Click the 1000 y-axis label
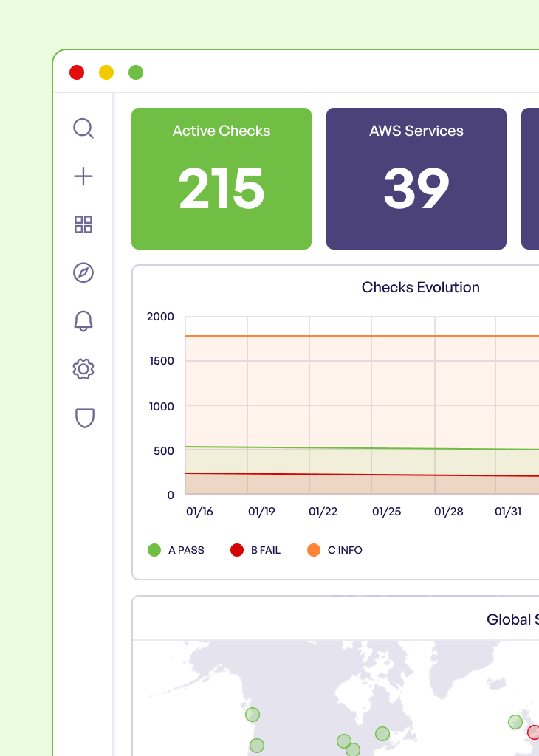Viewport: 539px width, 756px height. point(162,407)
